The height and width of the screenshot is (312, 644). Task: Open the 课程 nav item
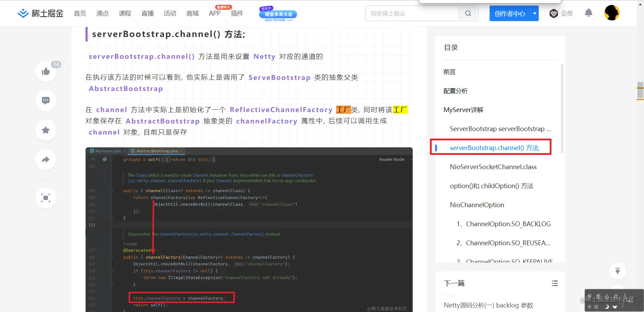pyautogui.click(x=125, y=13)
